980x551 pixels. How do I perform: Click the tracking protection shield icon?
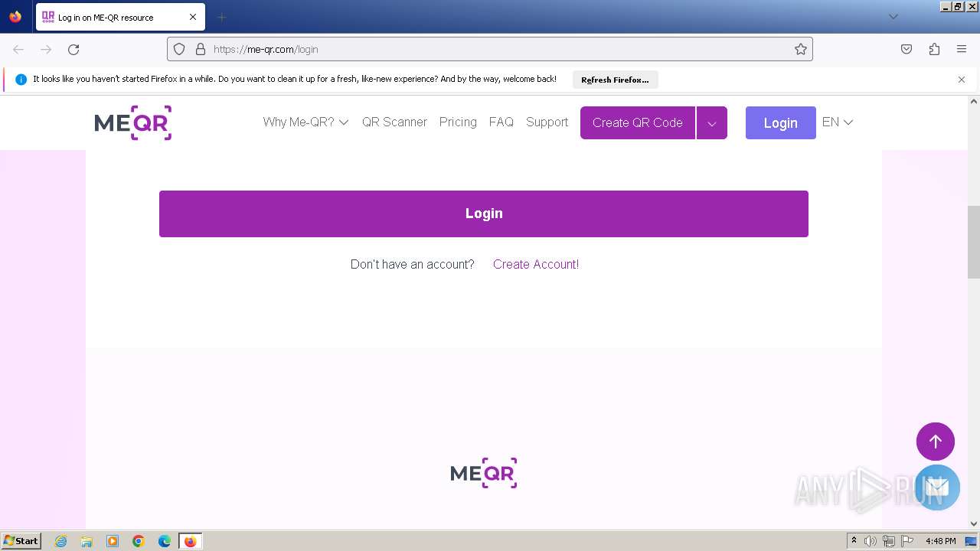(x=179, y=49)
